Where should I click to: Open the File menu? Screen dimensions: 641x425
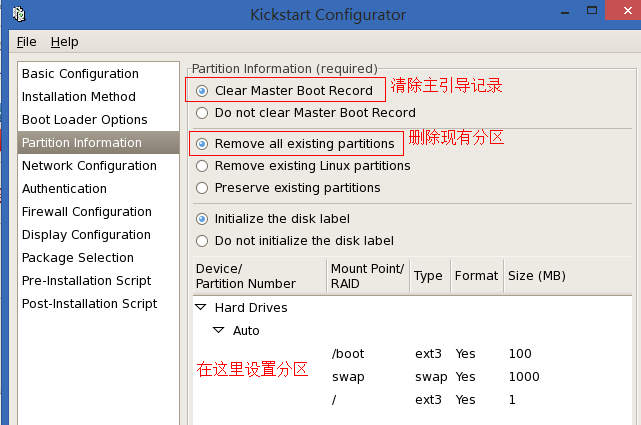pyautogui.click(x=26, y=42)
